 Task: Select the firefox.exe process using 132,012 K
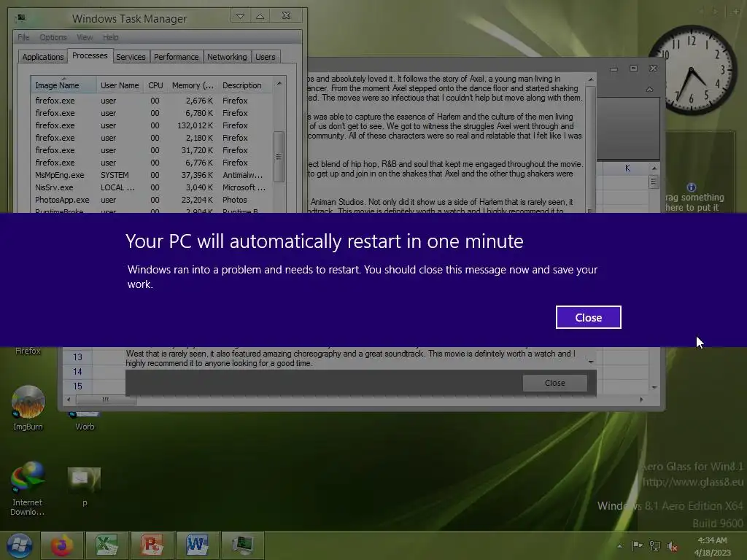click(x=152, y=125)
